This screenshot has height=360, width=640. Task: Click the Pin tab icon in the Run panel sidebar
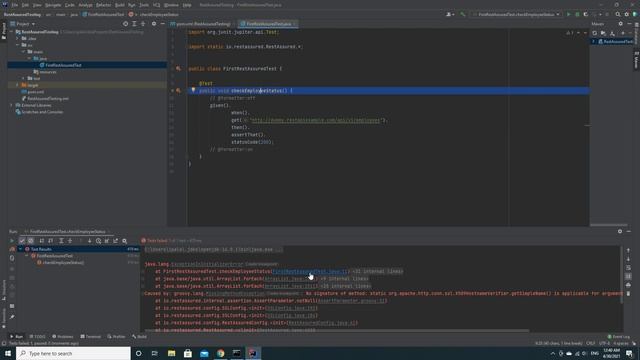tap(12, 317)
